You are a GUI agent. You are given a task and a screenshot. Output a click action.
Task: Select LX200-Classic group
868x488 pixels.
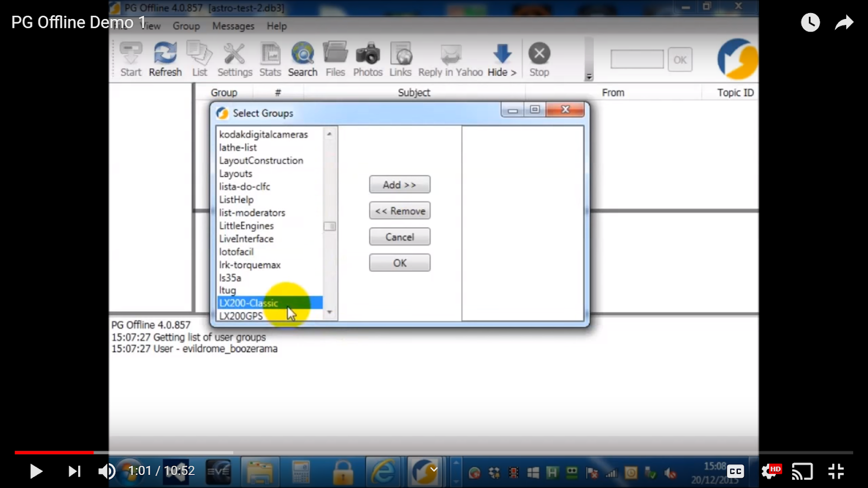(x=270, y=303)
